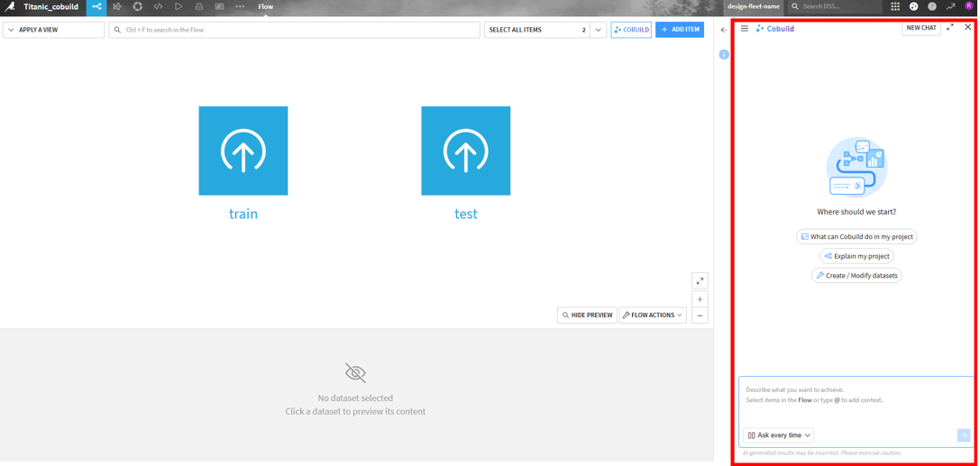This screenshot has height=466, width=980.
Task: Zoom out the flow with minus
Action: tap(700, 315)
